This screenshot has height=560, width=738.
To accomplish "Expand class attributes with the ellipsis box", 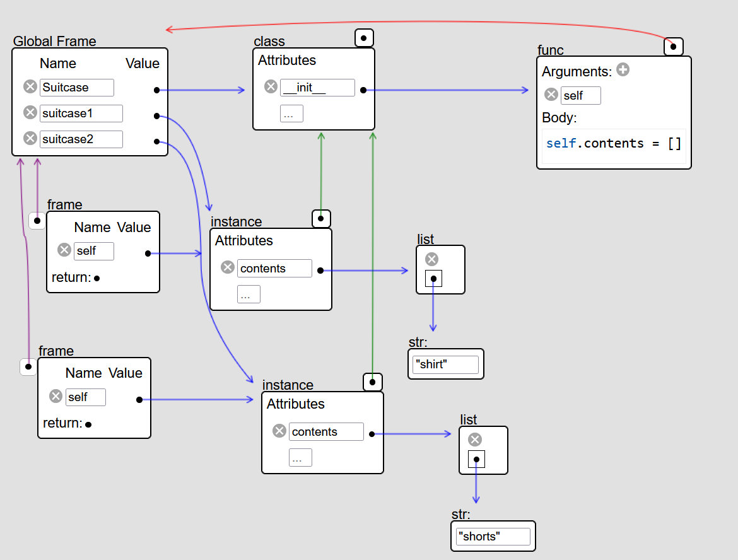I will point(291,114).
